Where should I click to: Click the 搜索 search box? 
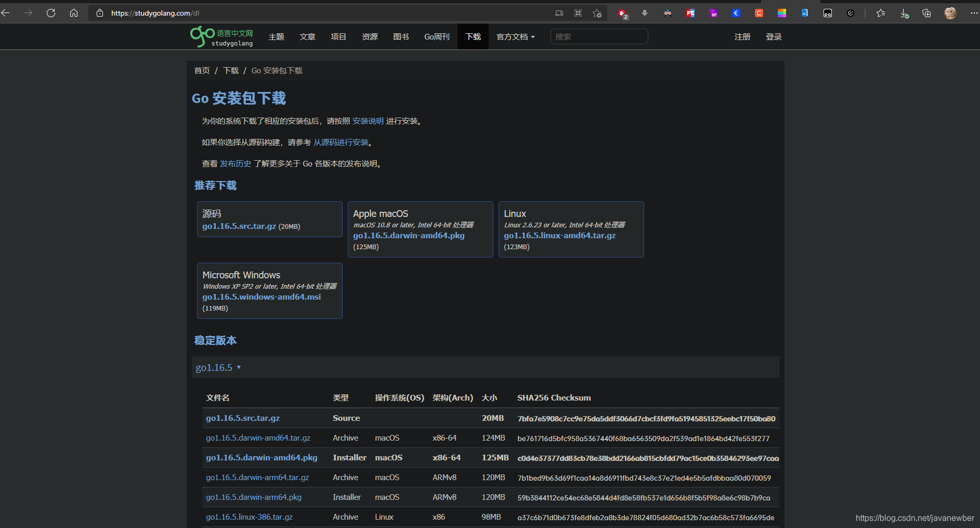(599, 36)
